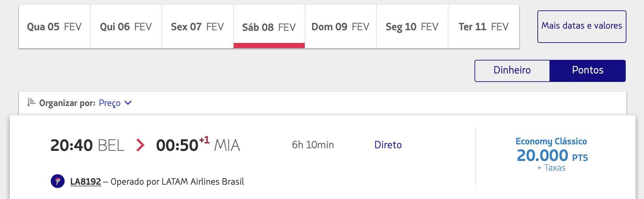This screenshot has width=644, height=199.
Task: Click the sort order icon beside Organizar por
Action: click(31, 102)
